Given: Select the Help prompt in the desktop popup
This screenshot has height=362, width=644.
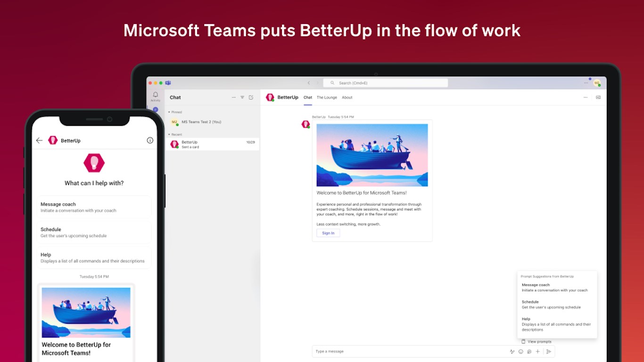Looking at the screenshot, I should [557, 324].
